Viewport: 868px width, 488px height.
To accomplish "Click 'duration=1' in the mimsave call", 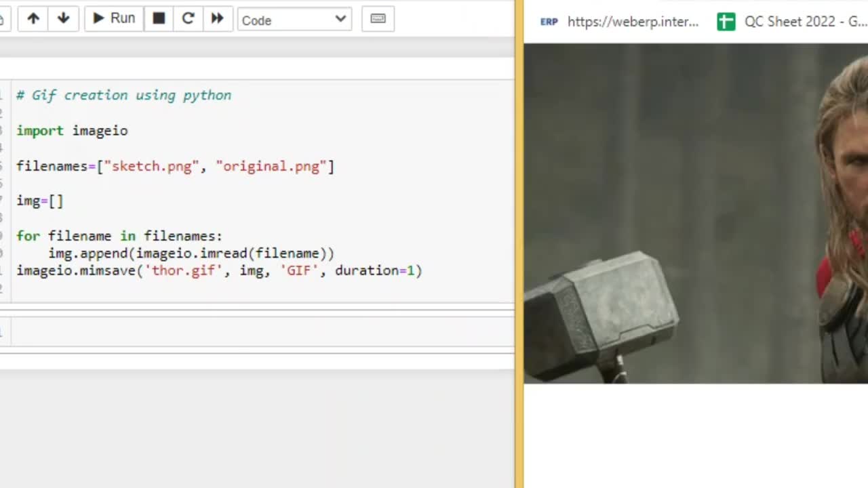I will coord(375,270).
